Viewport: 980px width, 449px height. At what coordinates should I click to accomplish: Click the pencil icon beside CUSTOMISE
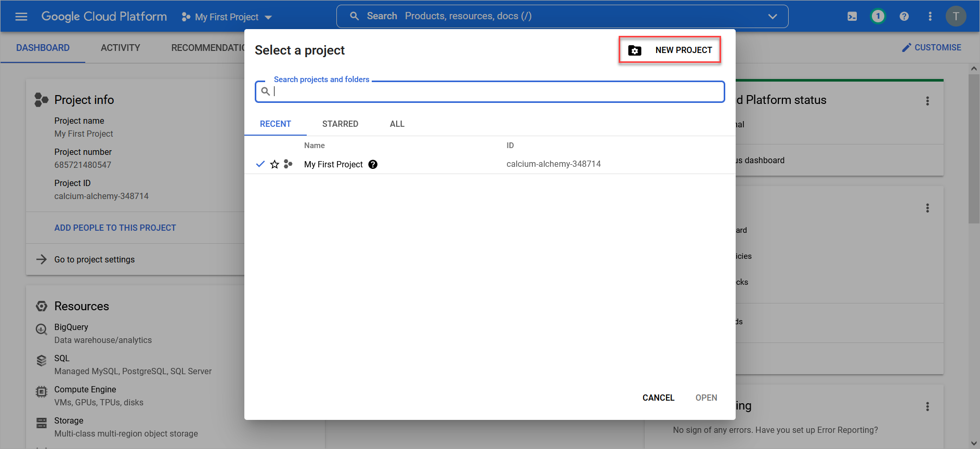[907, 48]
